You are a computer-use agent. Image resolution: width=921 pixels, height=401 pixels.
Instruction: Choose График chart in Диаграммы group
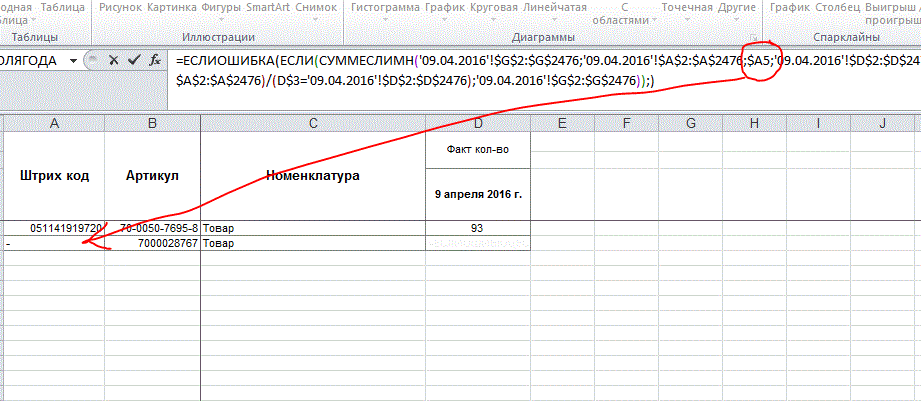point(445,13)
